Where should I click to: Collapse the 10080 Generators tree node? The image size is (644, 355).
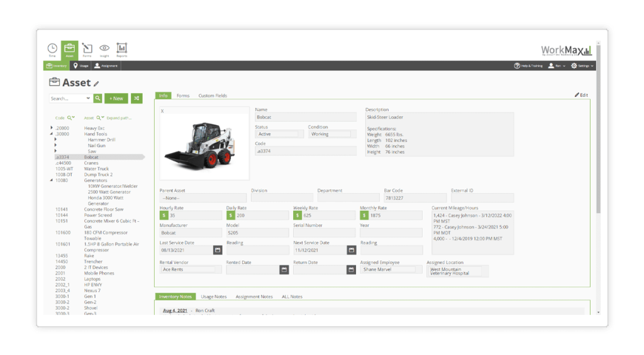(52, 180)
